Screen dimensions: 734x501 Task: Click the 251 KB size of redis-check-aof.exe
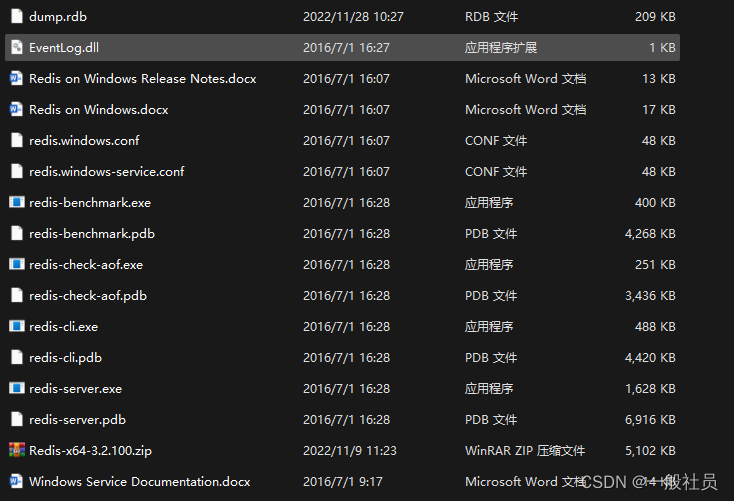click(x=655, y=265)
